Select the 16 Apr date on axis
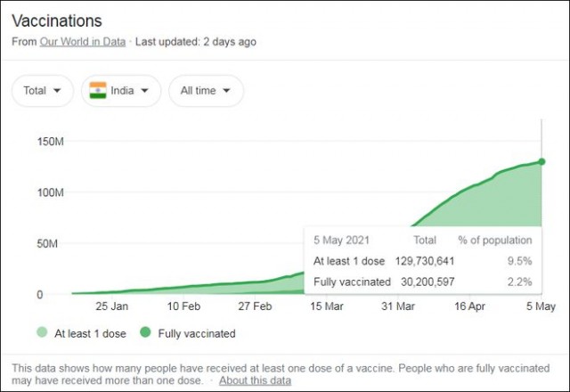Image resolution: width=570 pixels, height=392 pixels. 469,306
